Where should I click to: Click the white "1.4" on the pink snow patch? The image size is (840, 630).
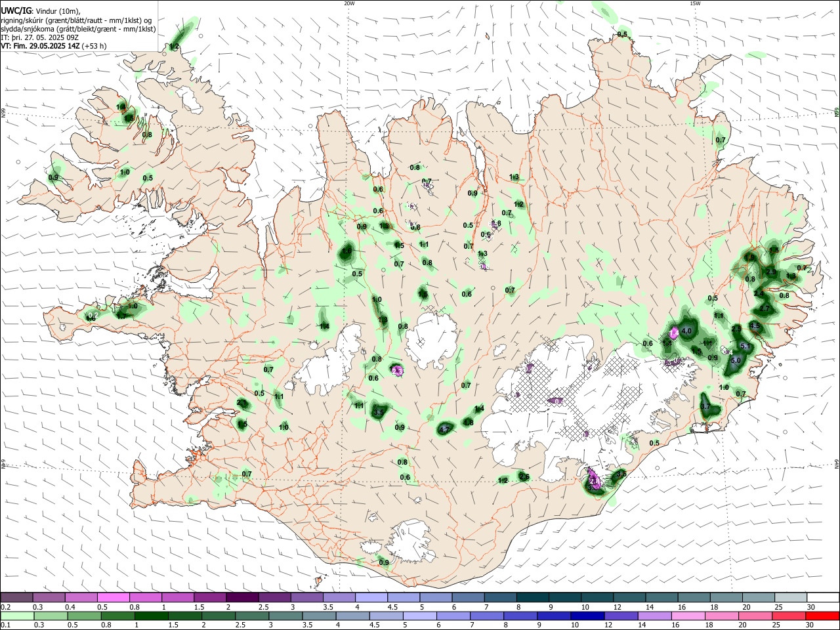[x=674, y=332]
